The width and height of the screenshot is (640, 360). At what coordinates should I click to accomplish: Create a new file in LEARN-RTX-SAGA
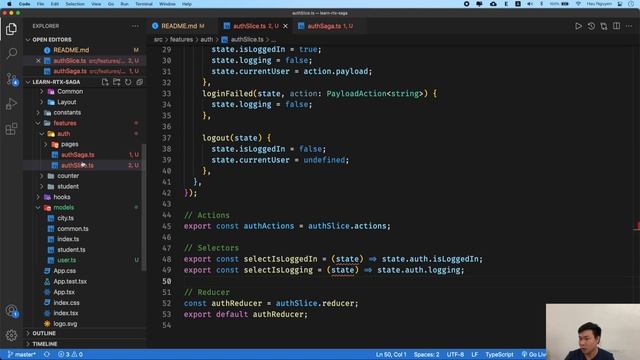(105, 82)
